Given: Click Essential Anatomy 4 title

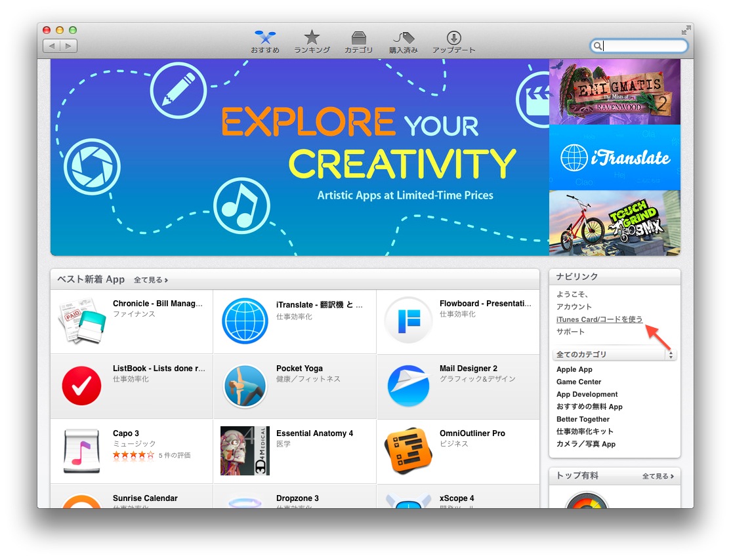Looking at the screenshot, I should click(x=315, y=433).
